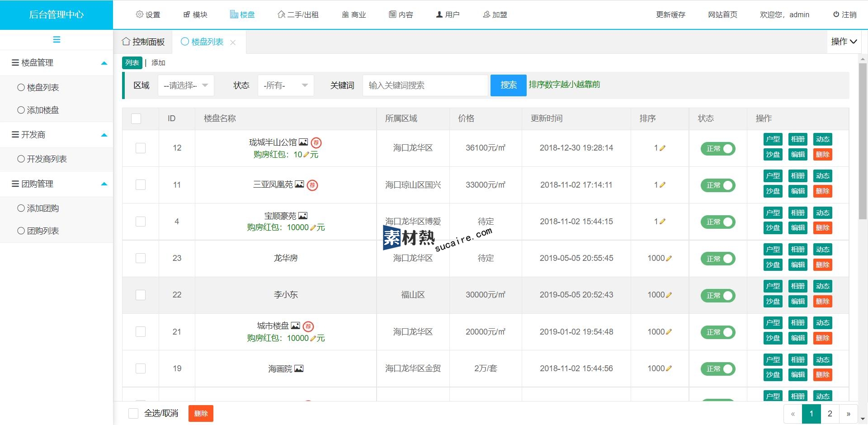Click the vertical scrollbar thumb
The image size is (868, 425).
coord(863,141)
